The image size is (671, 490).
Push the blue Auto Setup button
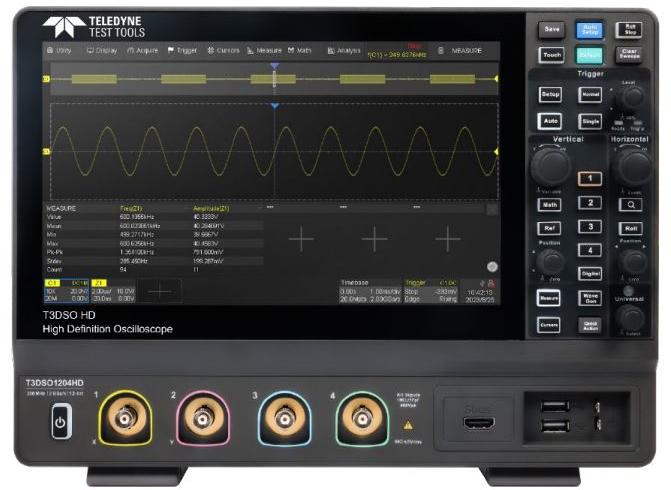click(590, 30)
